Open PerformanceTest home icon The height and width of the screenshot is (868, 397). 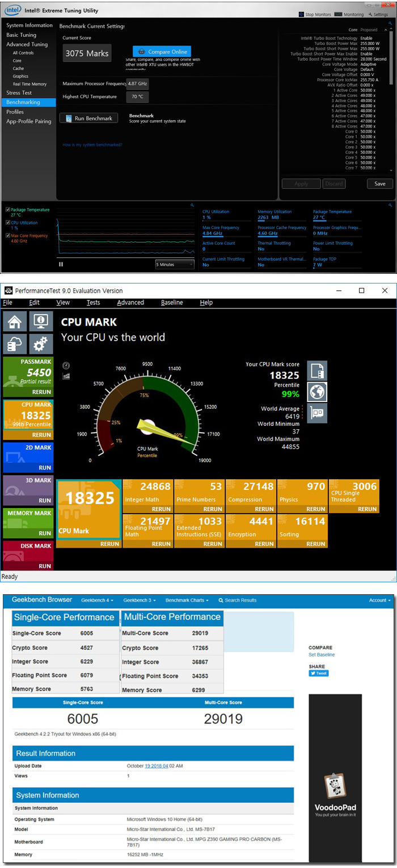tap(15, 321)
